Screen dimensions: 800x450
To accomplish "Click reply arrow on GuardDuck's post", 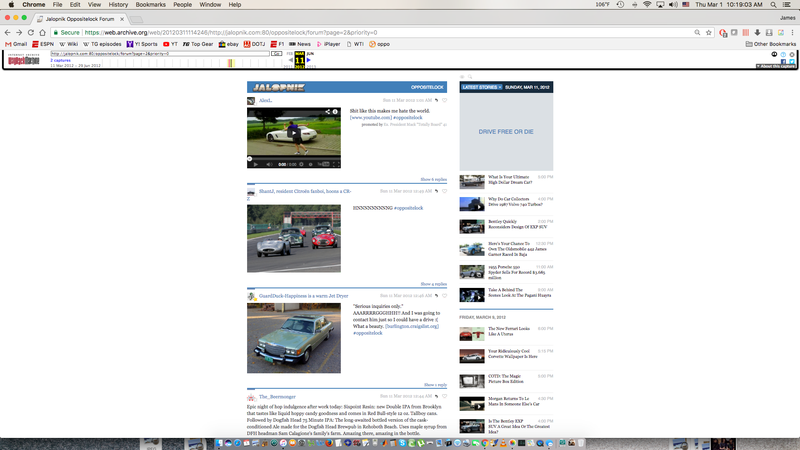I will (436, 295).
